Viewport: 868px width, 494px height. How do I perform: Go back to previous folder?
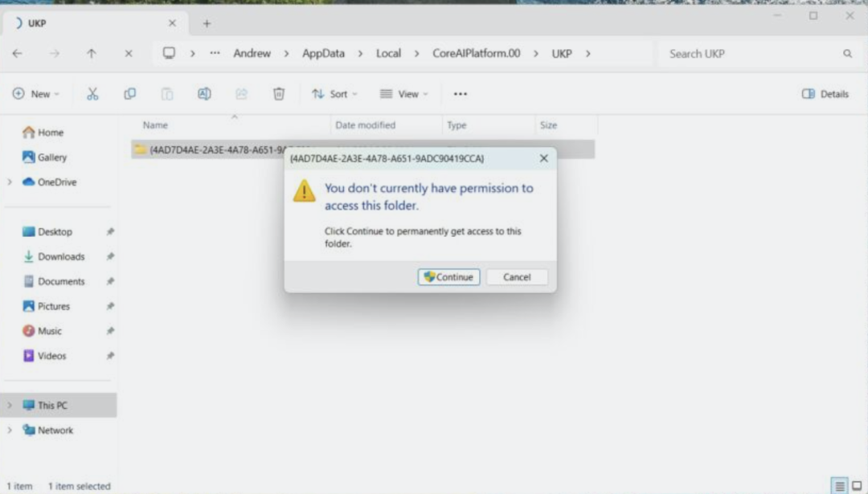click(17, 54)
